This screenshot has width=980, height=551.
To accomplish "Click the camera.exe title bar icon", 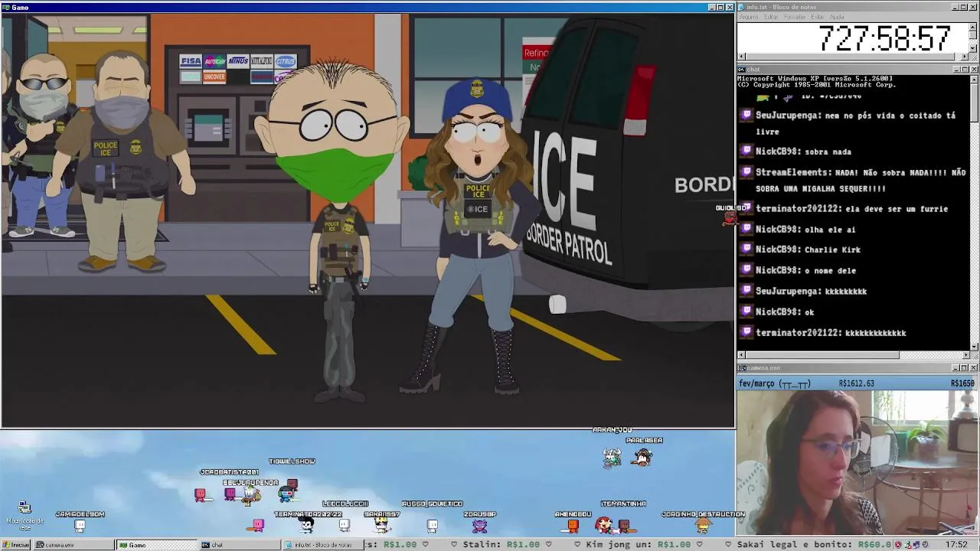I will (x=742, y=368).
